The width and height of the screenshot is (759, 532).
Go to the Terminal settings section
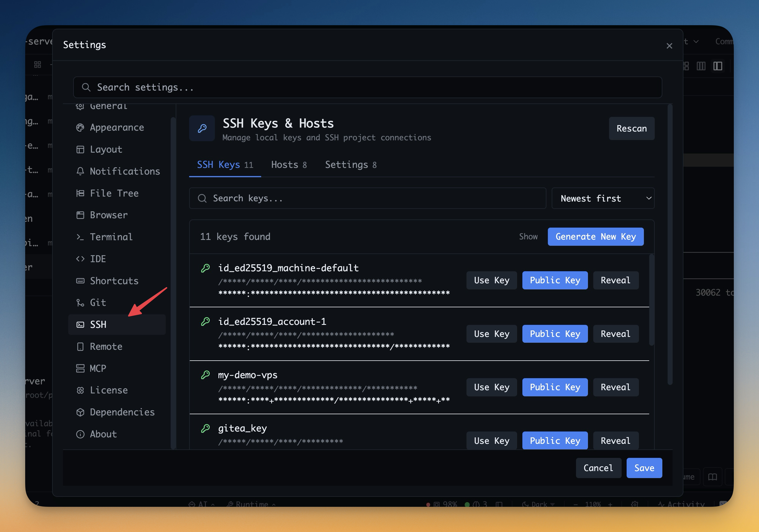[x=111, y=237]
